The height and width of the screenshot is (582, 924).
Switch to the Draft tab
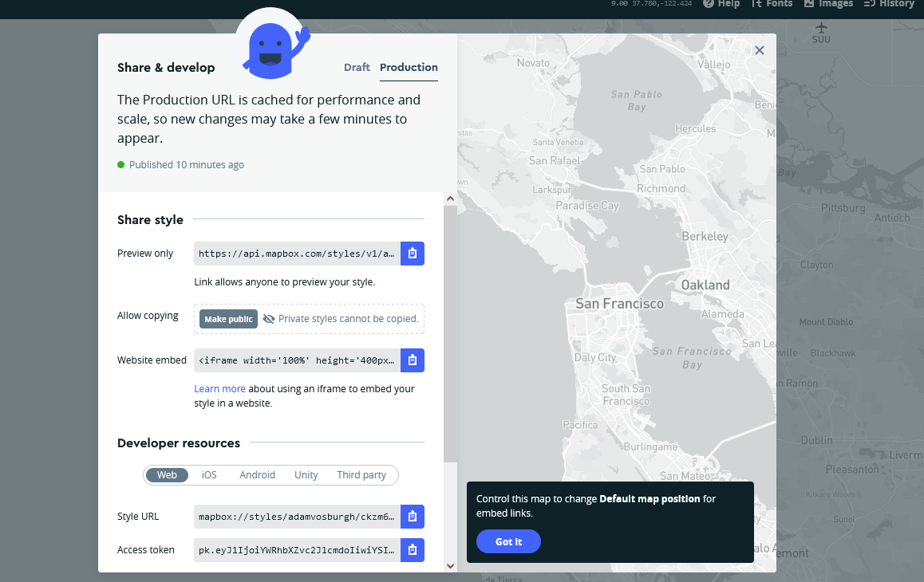pos(357,68)
